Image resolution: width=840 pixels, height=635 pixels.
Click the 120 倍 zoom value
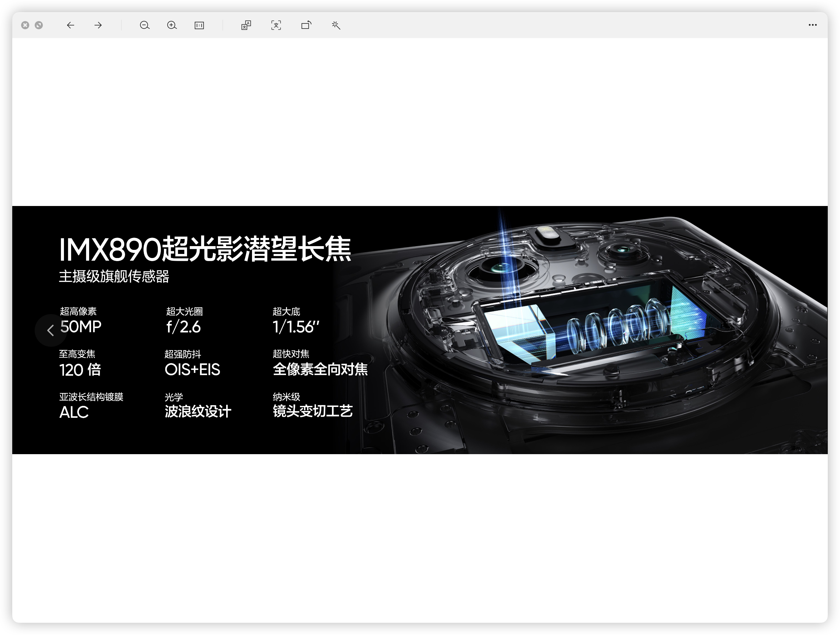80,370
